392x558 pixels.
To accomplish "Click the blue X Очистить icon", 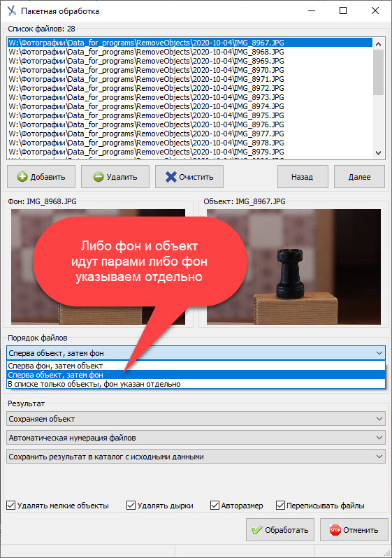I will [171, 177].
